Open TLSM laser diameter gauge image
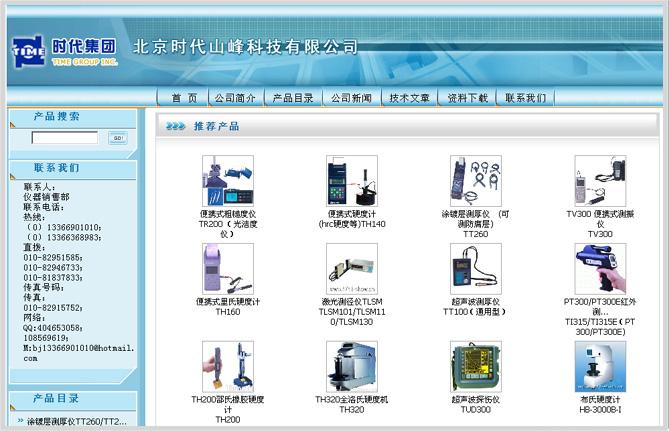This screenshot has width=669, height=431. coord(352,269)
